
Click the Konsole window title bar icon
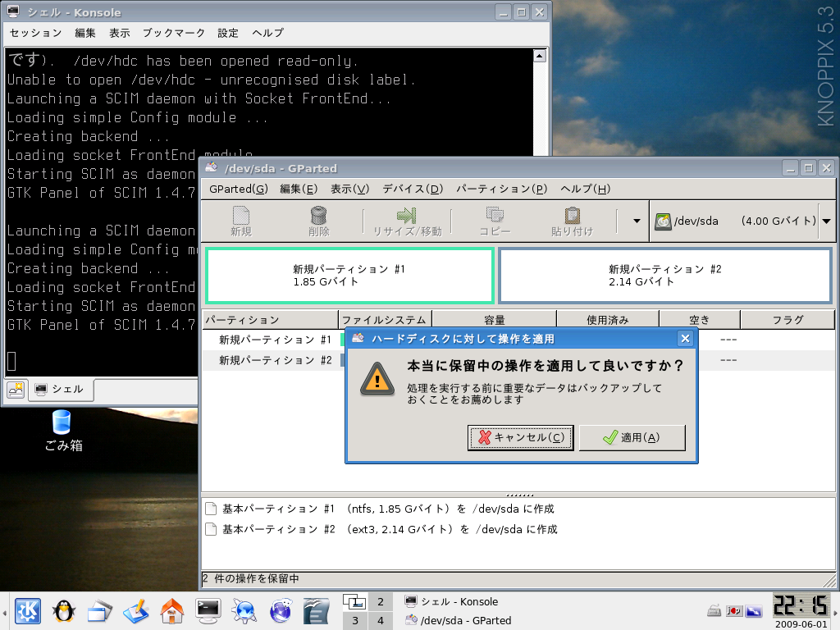pyautogui.click(x=13, y=11)
